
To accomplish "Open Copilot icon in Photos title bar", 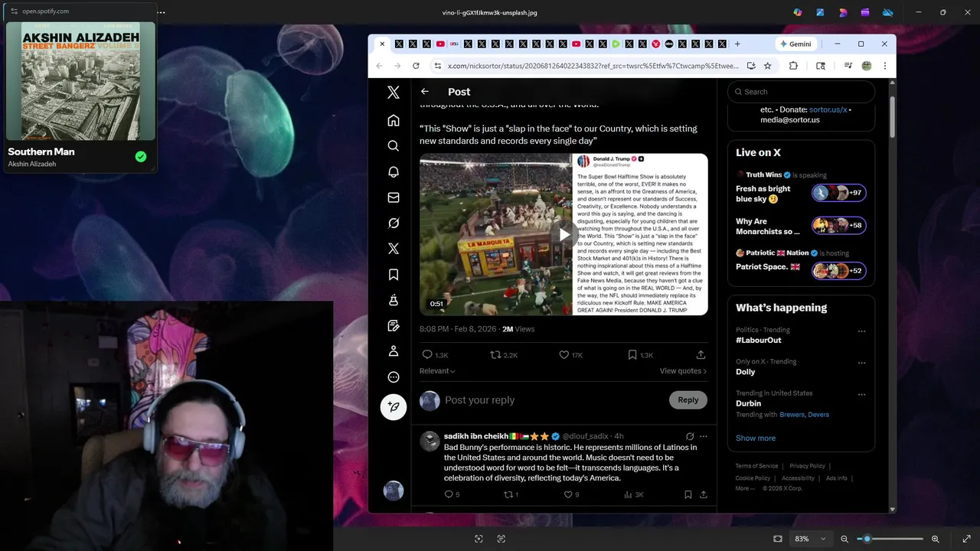I will 798,12.
